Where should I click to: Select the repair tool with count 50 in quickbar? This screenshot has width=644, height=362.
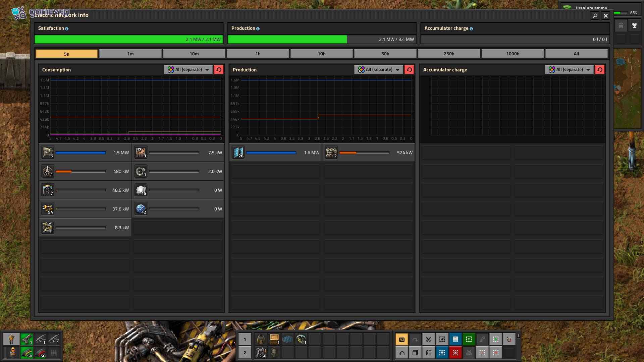click(261, 353)
